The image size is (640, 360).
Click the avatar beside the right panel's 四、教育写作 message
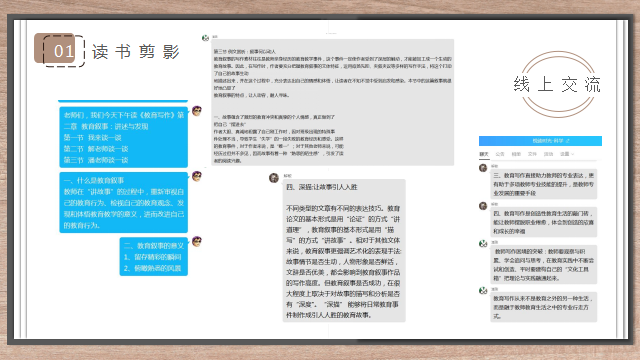[483, 206]
